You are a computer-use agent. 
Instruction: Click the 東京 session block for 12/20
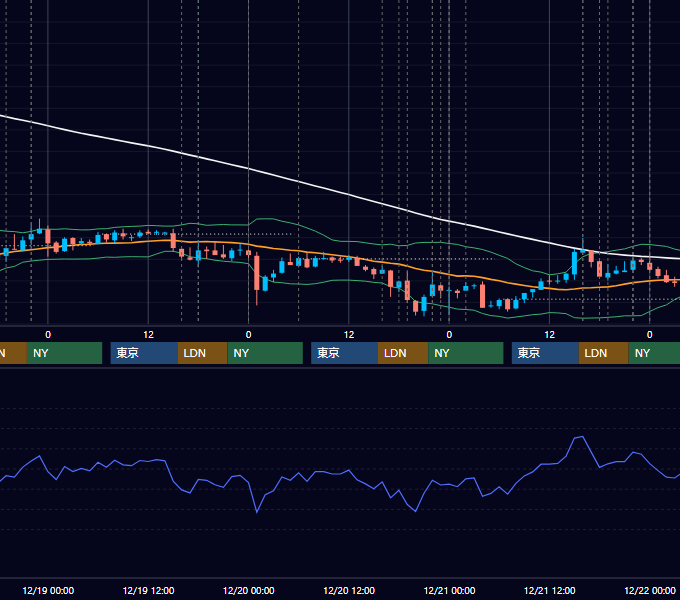(344, 353)
